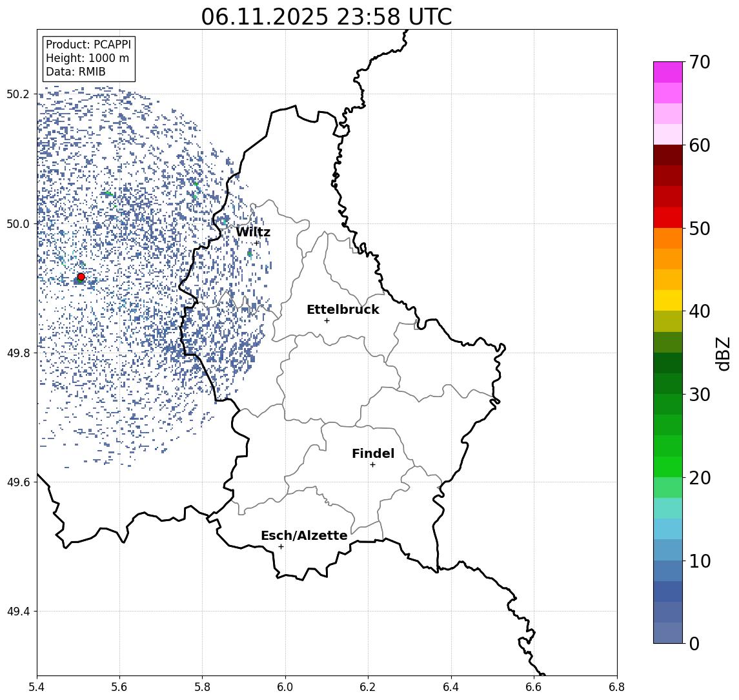739x700 pixels.
Task: Click the 5.4 longitude axis label
Action: pyautogui.click(x=37, y=687)
